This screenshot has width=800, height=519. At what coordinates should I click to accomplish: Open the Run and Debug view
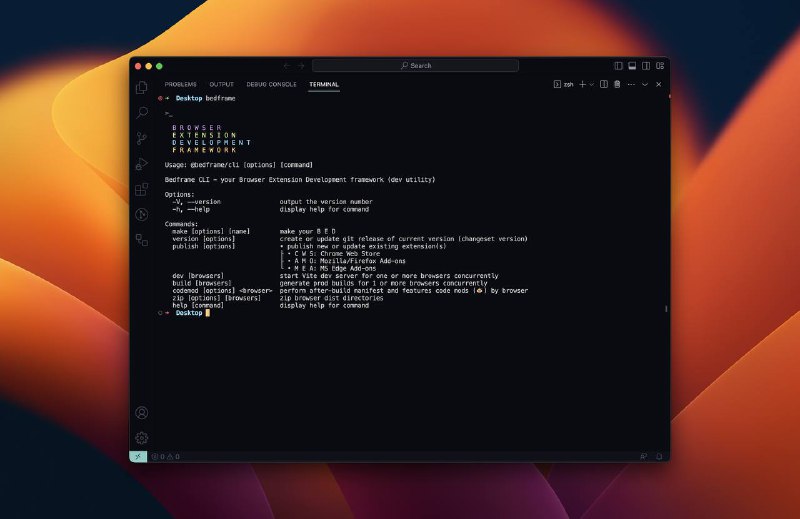[142, 164]
